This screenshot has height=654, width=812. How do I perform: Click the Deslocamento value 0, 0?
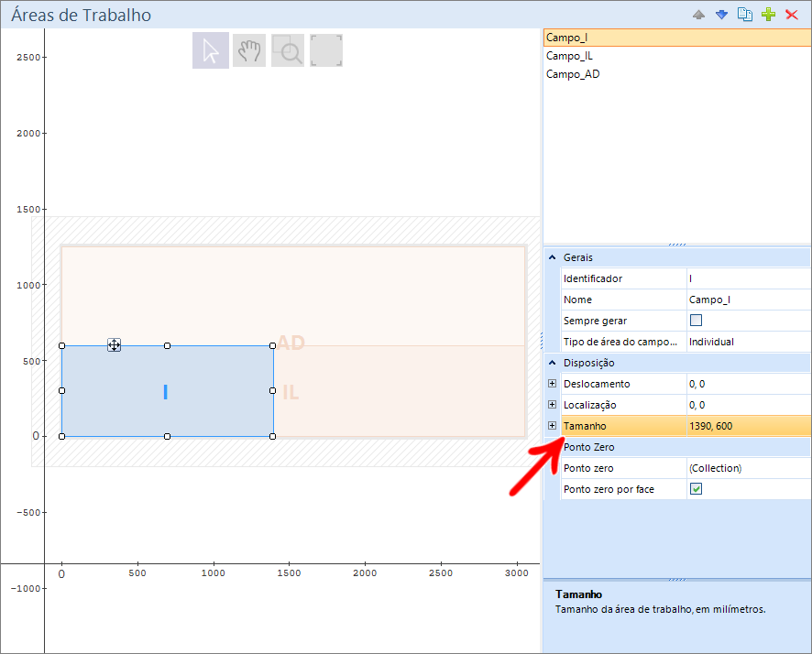pyautogui.click(x=748, y=384)
